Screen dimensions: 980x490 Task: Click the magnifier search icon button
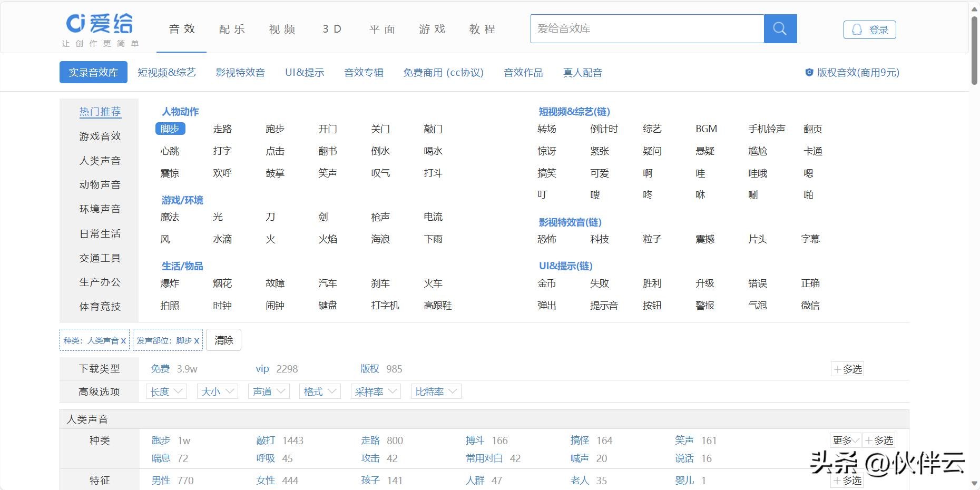780,29
